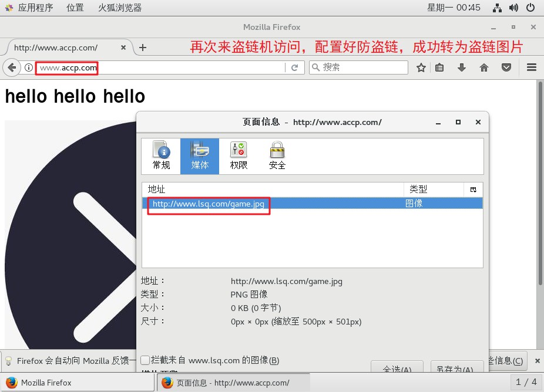Image resolution: width=544 pixels, height=392 pixels.
Task: Click the PNG 图像 type value
Action: pos(249,295)
